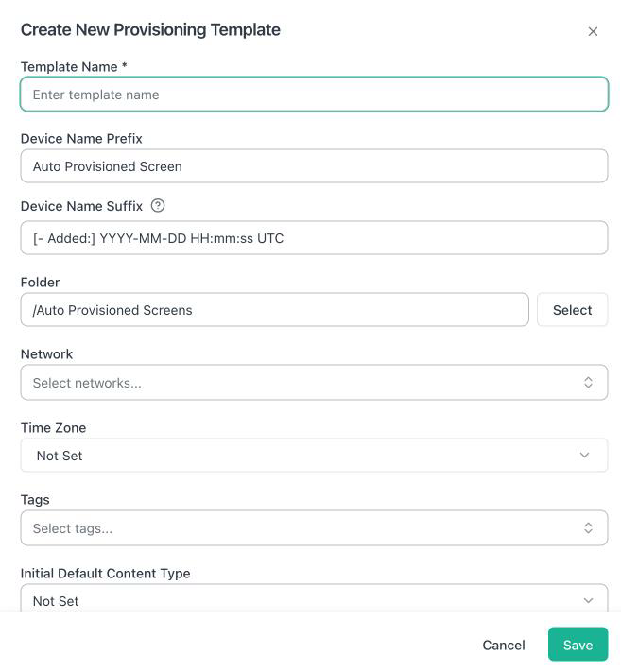Image resolution: width=621 pixels, height=672 pixels.
Task: Click the up-down arrows in the Tags field
Action: (589, 527)
